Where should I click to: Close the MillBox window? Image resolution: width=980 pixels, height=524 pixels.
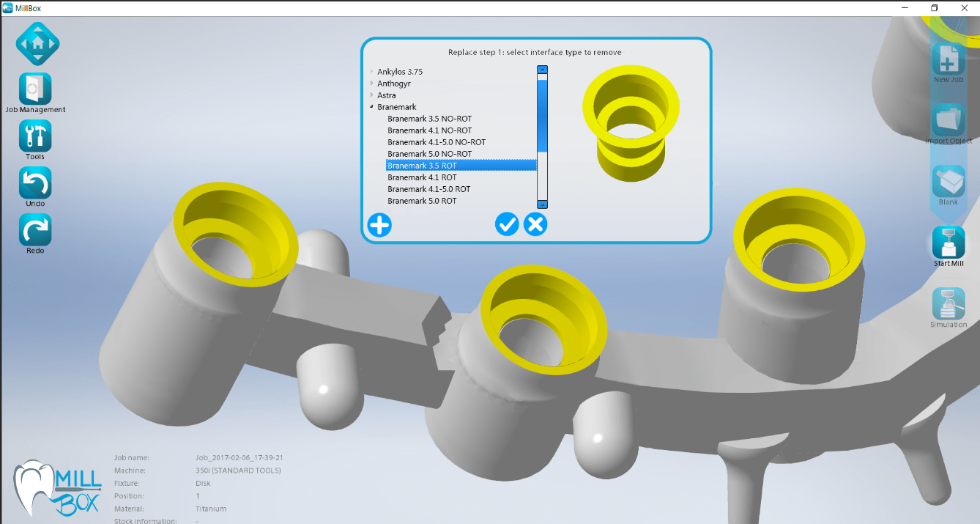pos(965,7)
